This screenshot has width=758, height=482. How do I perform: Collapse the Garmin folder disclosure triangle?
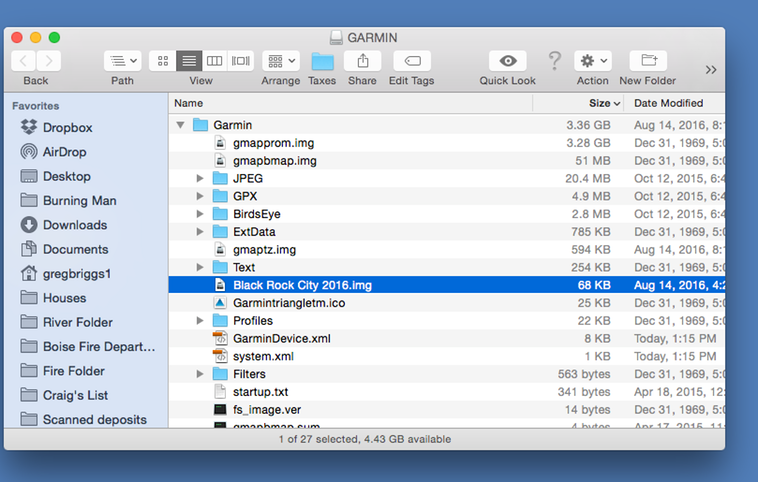tap(180, 125)
